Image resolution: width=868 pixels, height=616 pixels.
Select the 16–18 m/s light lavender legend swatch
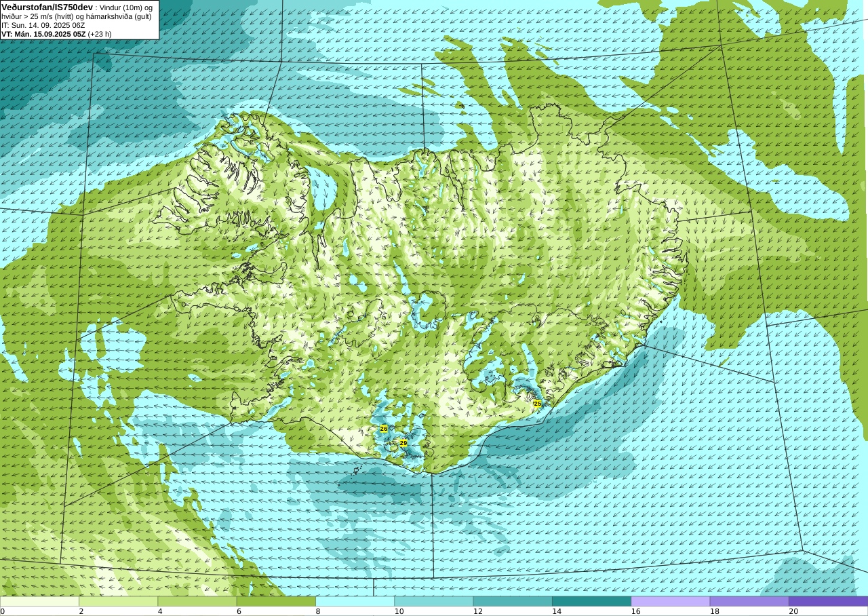(x=671, y=601)
